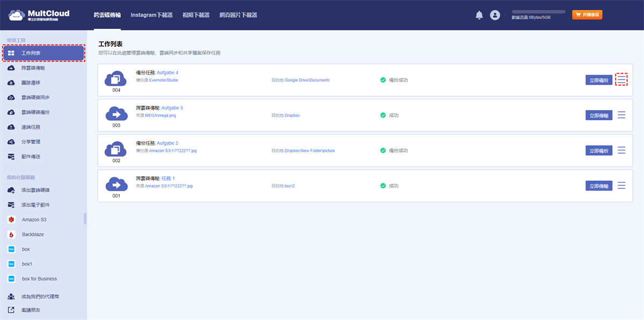Open the notifications bell

(479, 15)
